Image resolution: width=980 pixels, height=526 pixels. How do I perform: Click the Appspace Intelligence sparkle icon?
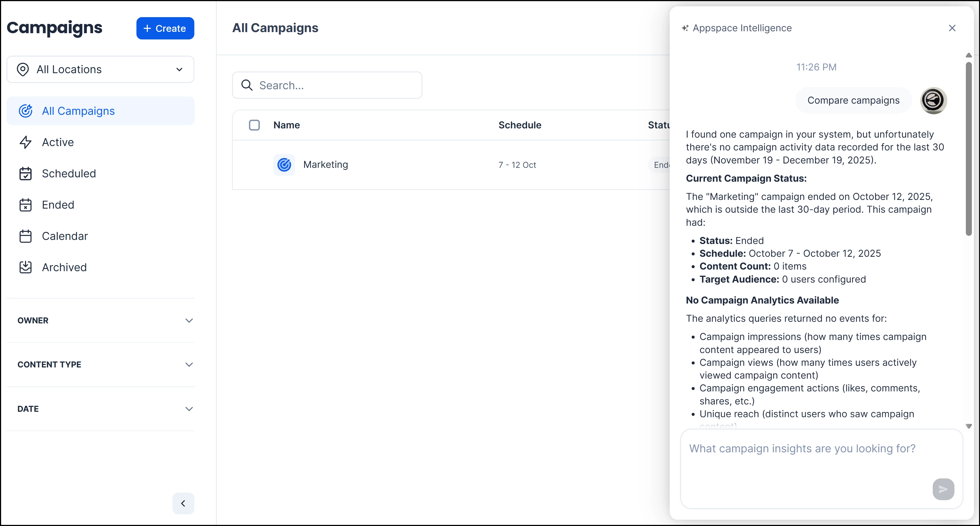[x=685, y=28]
